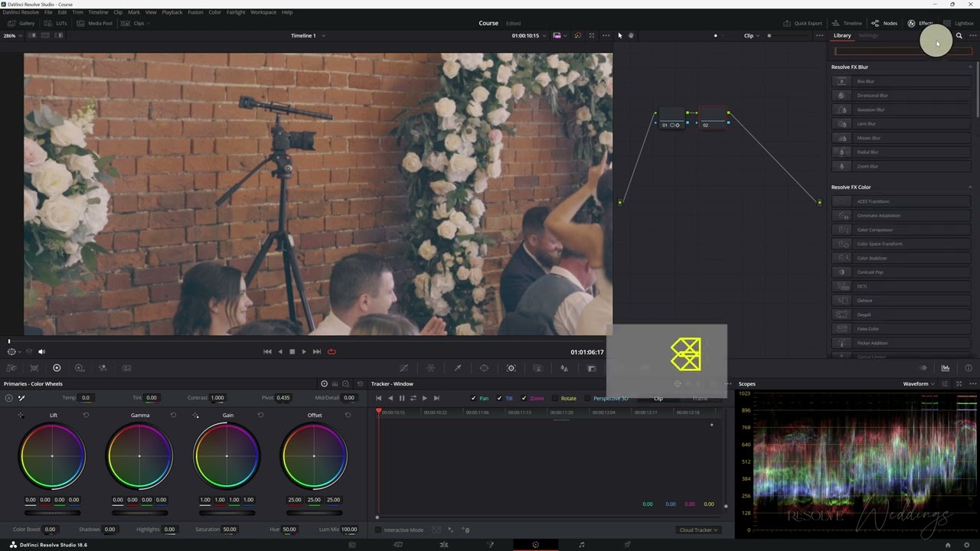Open the LUTs browser
The width and height of the screenshot is (980, 551).
click(x=57, y=23)
